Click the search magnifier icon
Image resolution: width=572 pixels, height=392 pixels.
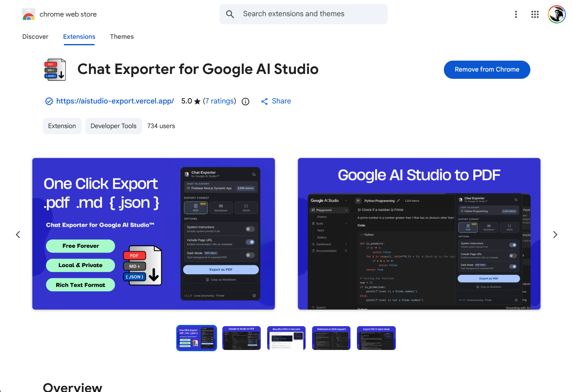click(230, 14)
